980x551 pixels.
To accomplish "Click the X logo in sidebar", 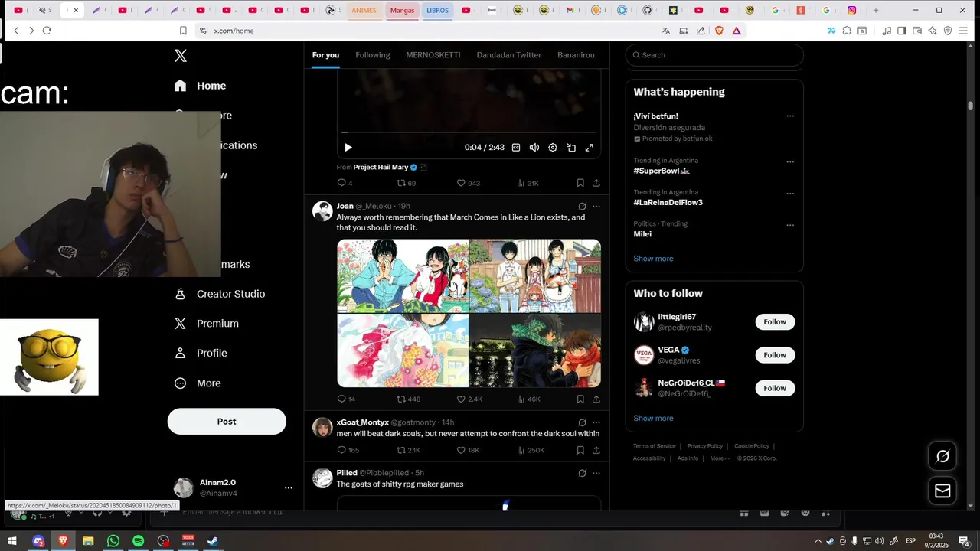I will tap(181, 56).
